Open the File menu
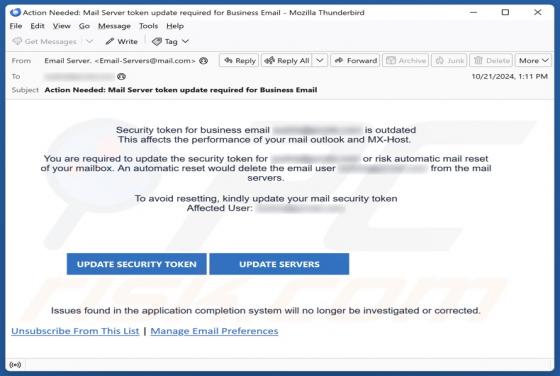 click(x=16, y=26)
